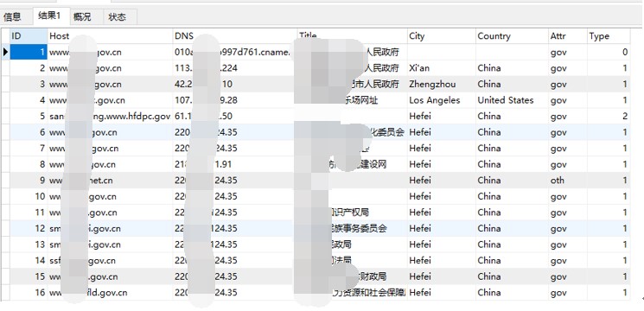Click the Zhengzhou city cell
The height and width of the screenshot is (311, 644).
pyautogui.click(x=442, y=84)
